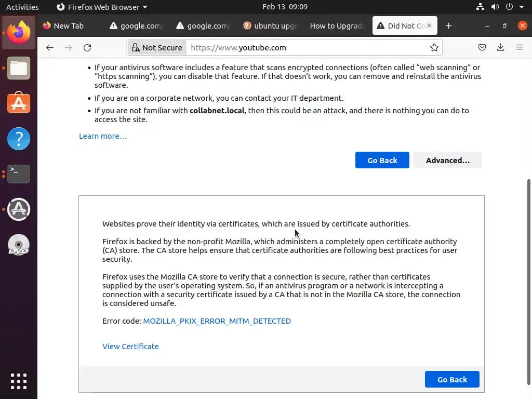The height and width of the screenshot is (399, 532).
Task: Click the back arrow navigation icon
Action: 50,48
